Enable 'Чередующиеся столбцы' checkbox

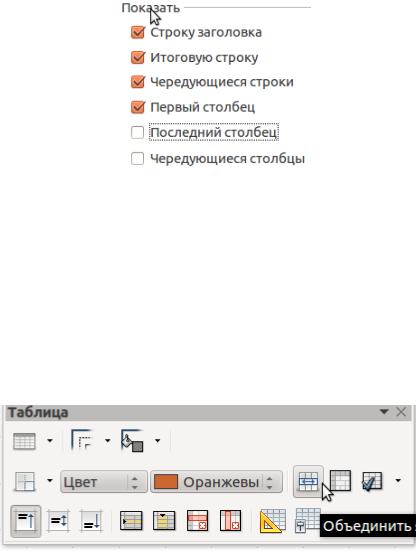[137, 158]
